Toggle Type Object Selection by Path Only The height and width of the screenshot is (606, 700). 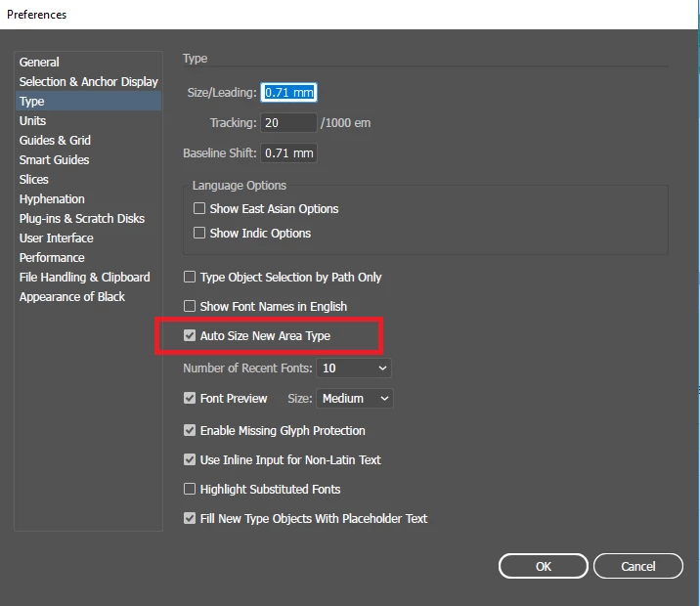click(190, 278)
